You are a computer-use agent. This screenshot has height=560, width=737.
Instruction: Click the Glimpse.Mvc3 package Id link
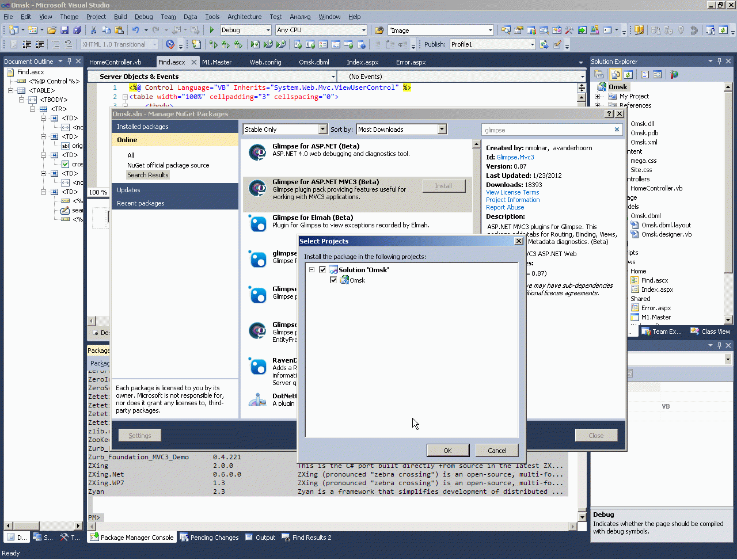pos(515,157)
